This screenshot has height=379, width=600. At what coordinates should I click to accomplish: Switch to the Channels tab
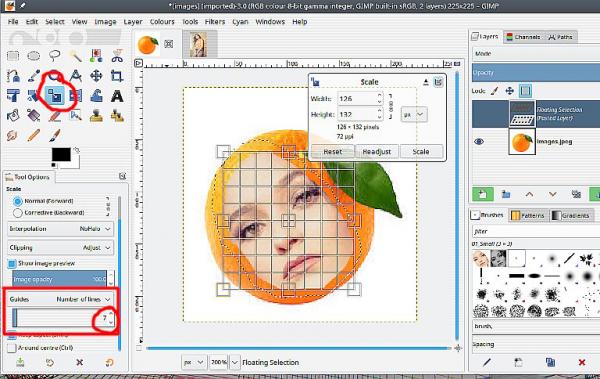point(522,37)
